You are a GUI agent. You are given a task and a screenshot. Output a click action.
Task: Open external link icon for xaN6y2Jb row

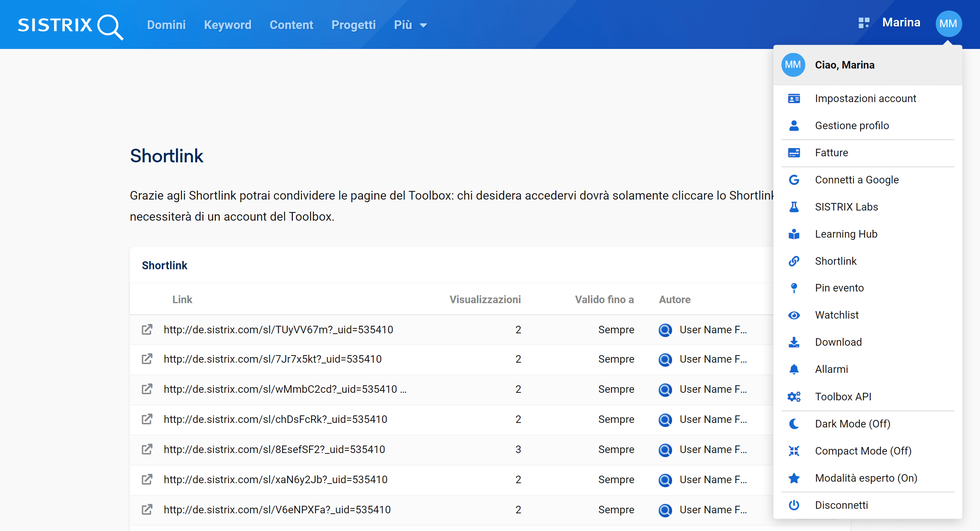click(x=147, y=480)
